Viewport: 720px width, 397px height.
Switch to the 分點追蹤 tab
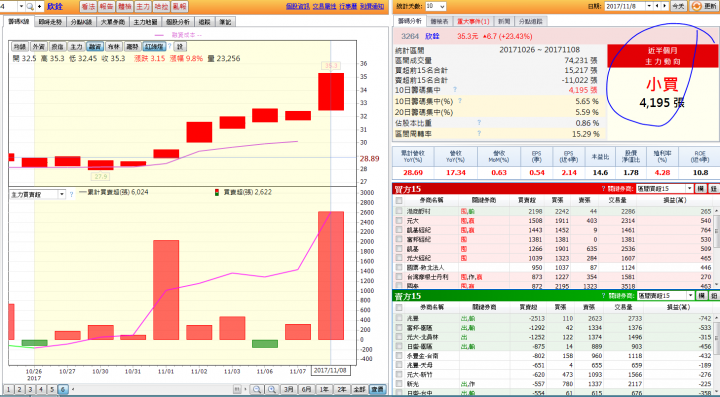pos(530,21)
